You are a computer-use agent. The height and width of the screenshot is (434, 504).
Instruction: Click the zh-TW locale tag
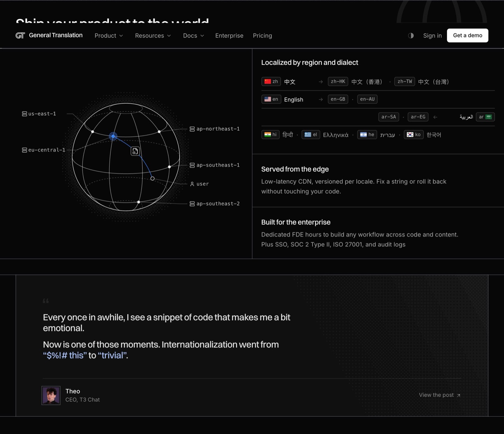click(x=405, y=82)
